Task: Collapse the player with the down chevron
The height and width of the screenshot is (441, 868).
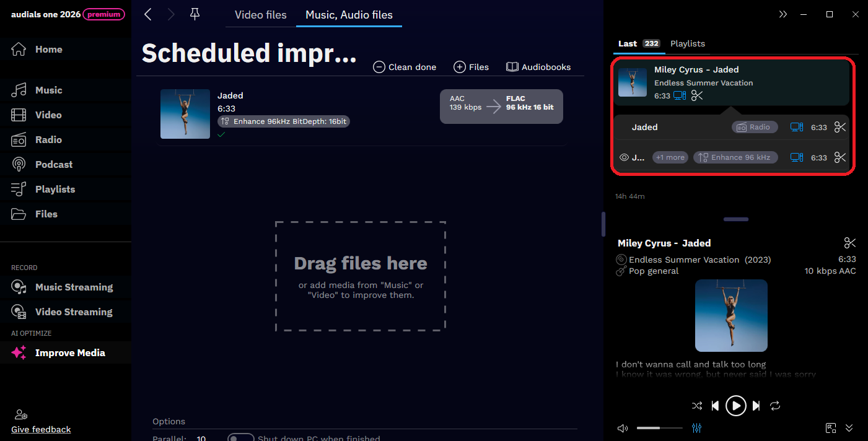Action: click(x=849, y=427)
